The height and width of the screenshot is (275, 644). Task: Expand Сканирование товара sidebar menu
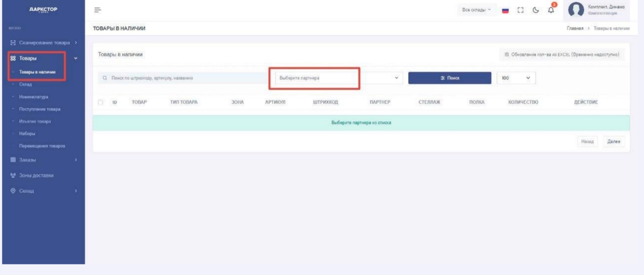(43, 43)
